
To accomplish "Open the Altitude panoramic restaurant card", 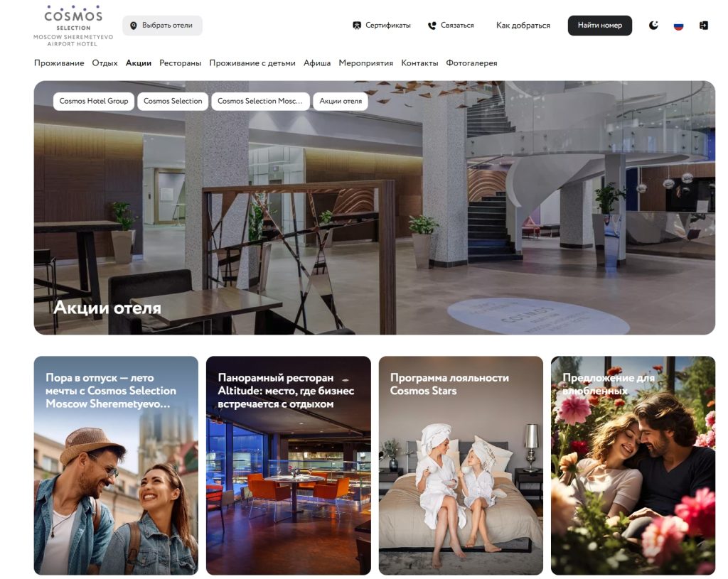I will point(288,465).
